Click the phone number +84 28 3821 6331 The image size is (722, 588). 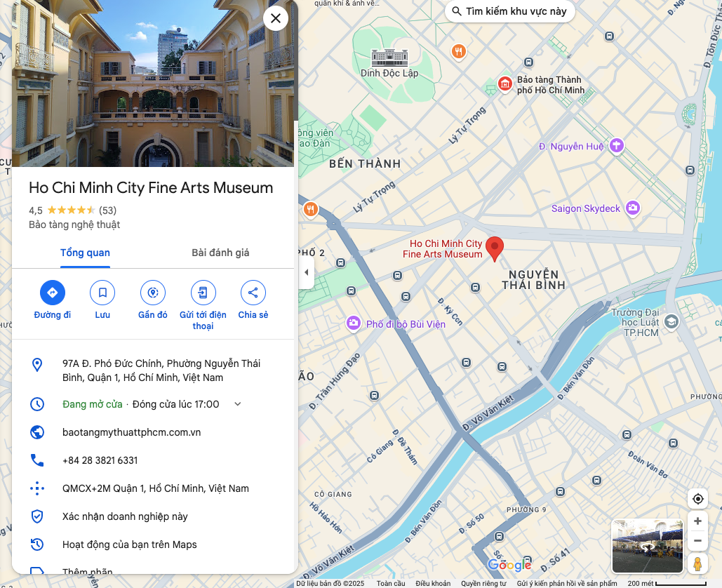[x=100, y=460]
